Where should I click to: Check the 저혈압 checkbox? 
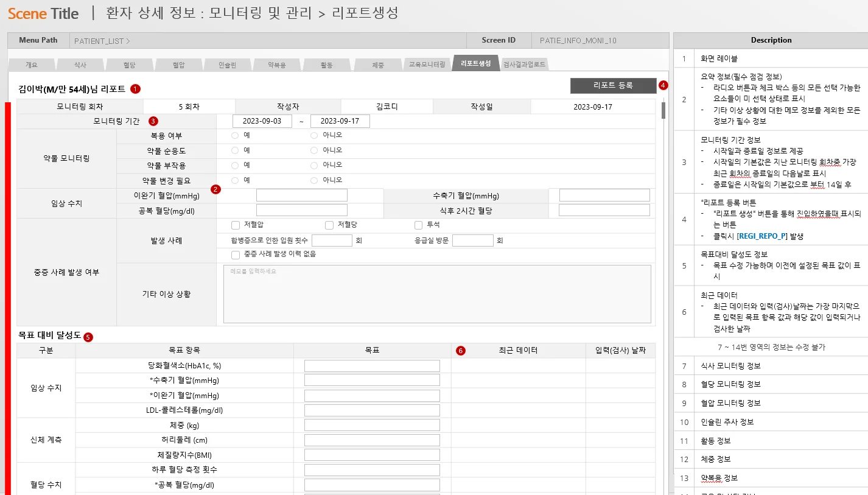coord(236,225)
